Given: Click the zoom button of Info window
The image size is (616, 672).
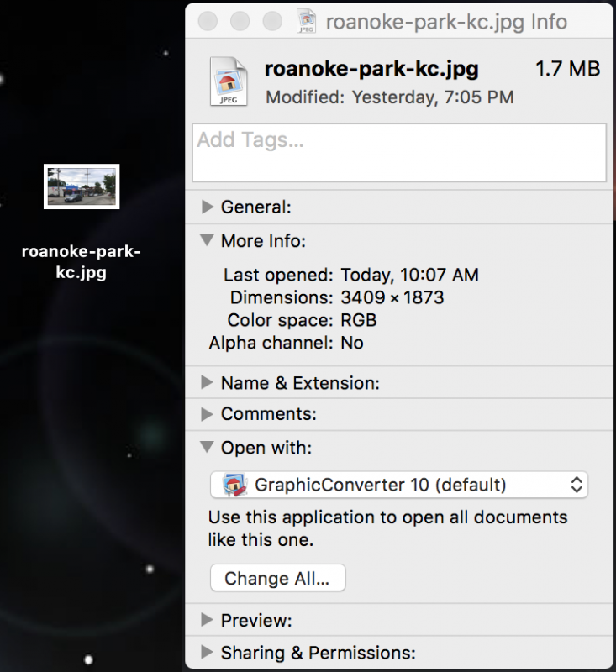Looking at the screenshot, I should pyautogui.click(x=271, y=21).
